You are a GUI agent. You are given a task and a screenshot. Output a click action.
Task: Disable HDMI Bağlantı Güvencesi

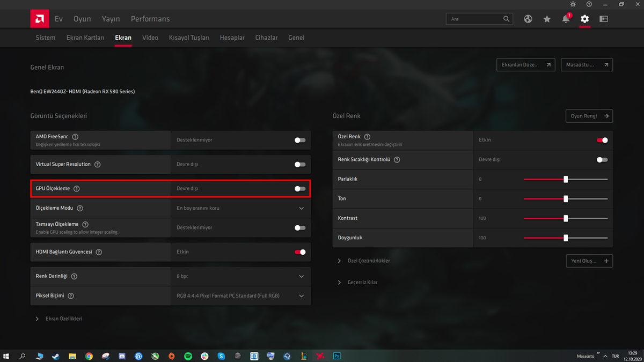(299, 252)
